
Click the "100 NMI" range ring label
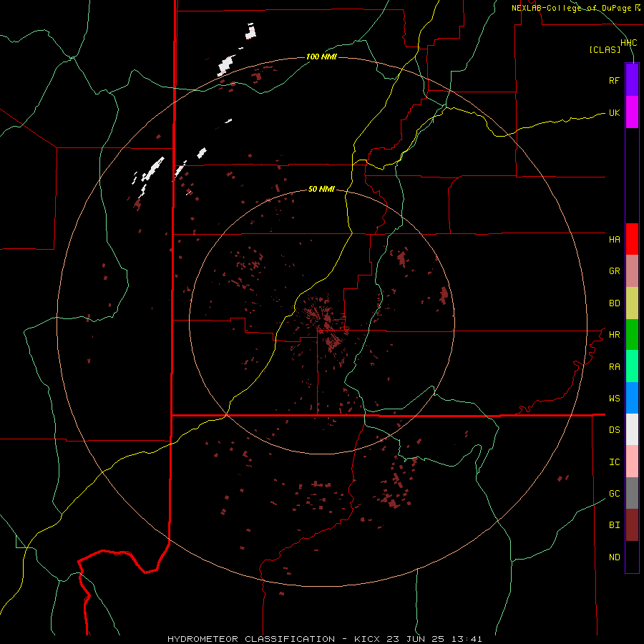point(321,57)
